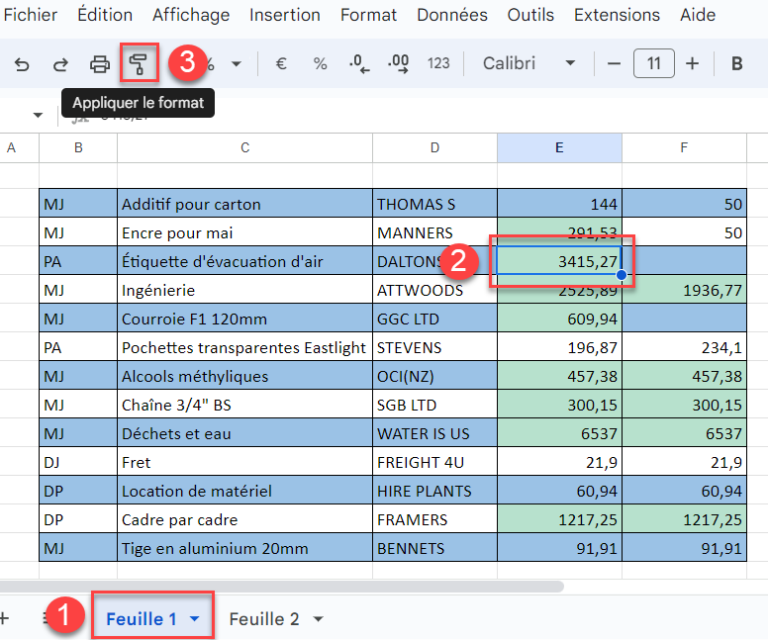Expand the Feuille 2 tab options arrow
768x640 pixels.
318,619
